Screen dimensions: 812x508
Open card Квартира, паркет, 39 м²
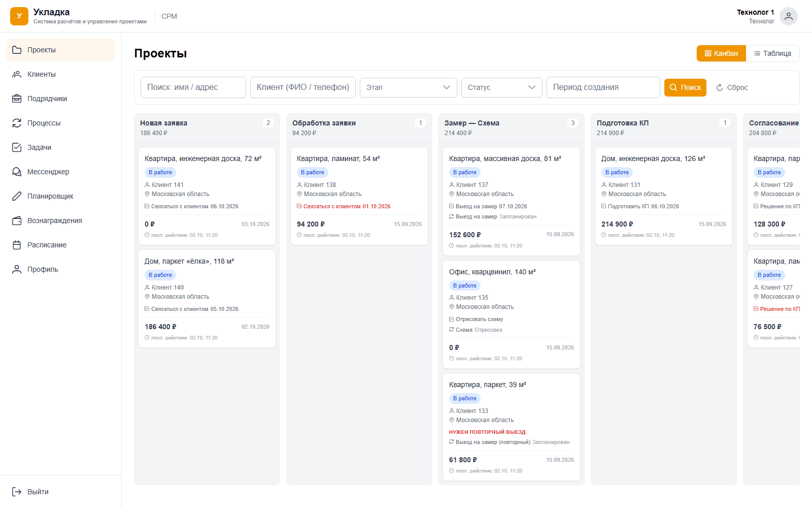tap(512, 427)
